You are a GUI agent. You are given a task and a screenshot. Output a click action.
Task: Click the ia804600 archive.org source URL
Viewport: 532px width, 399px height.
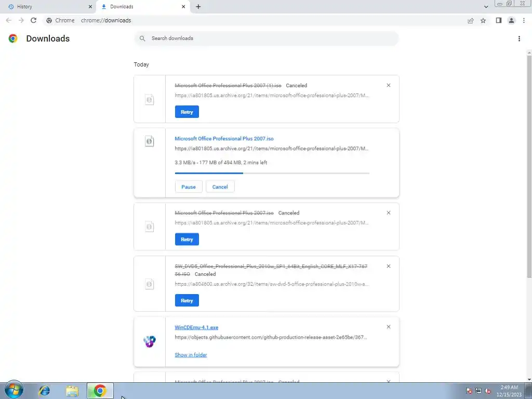(x=272, y=284)
